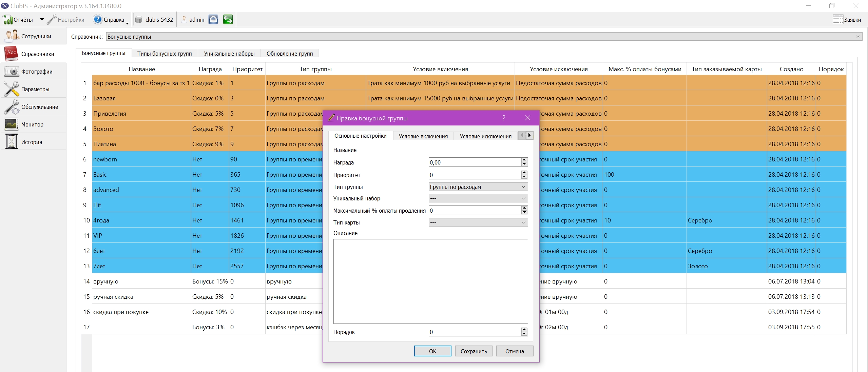The image size is (868, 372).
Task: Open the Справочник selection combo box
Action: (x=484, y=36)
